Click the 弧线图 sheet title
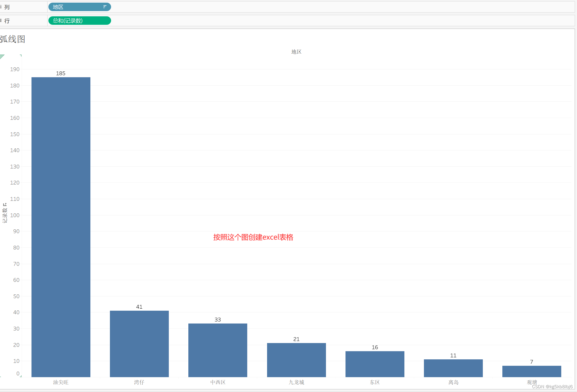577x392 pixels. tap(13, 39)
